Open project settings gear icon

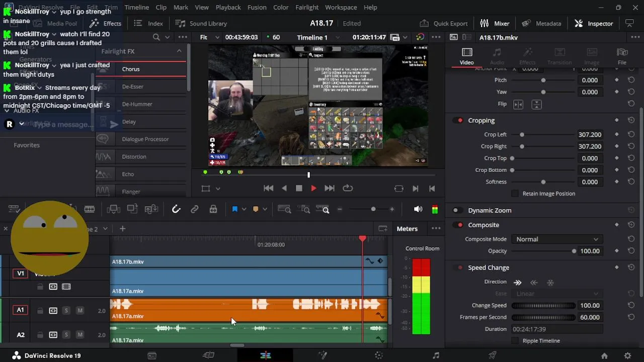627,355
